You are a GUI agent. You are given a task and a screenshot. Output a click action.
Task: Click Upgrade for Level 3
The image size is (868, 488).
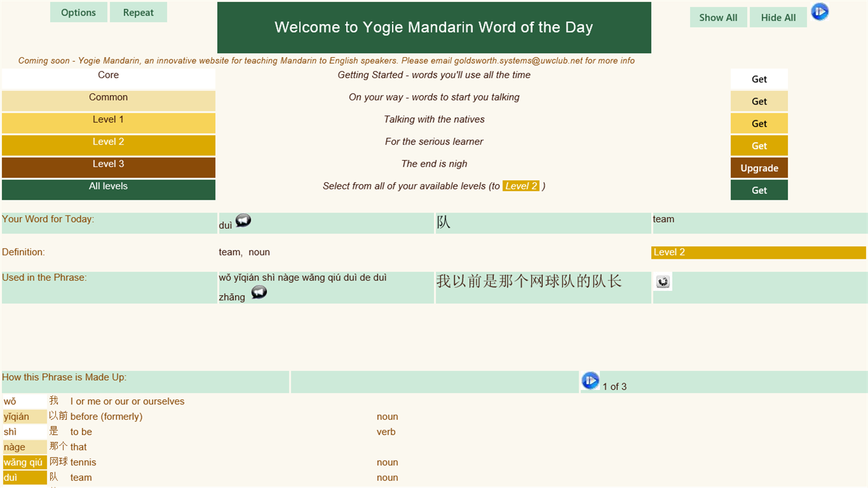tap(759, 167)
